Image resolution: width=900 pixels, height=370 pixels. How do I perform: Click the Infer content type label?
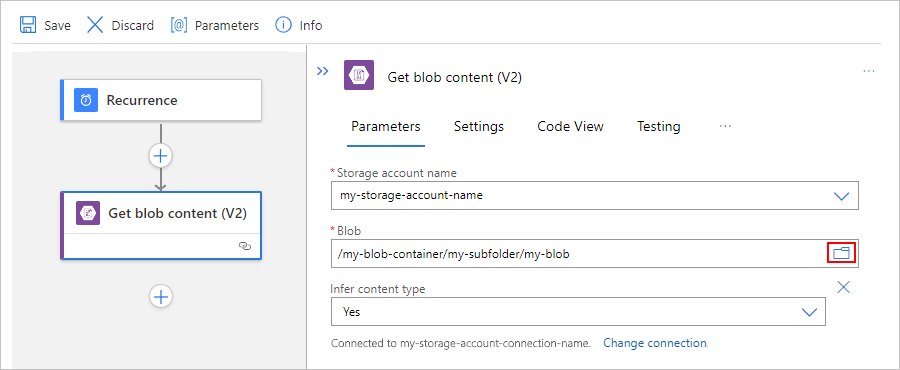(x=378, y=289)
